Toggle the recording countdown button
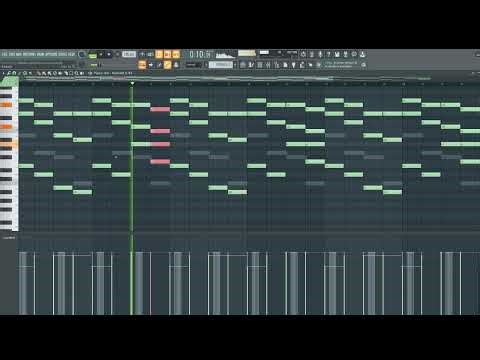 click(x=159, y=54)
